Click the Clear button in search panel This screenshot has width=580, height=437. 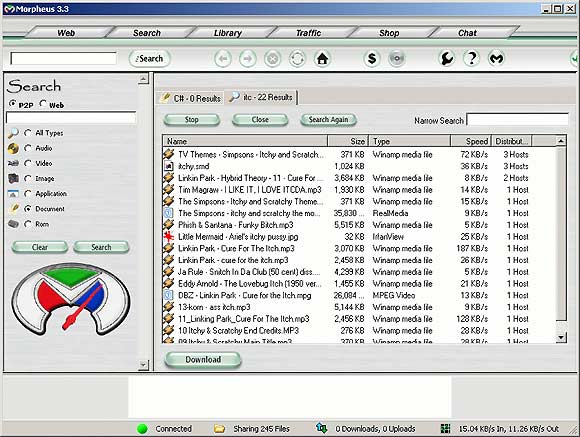[x=40, y=247]
